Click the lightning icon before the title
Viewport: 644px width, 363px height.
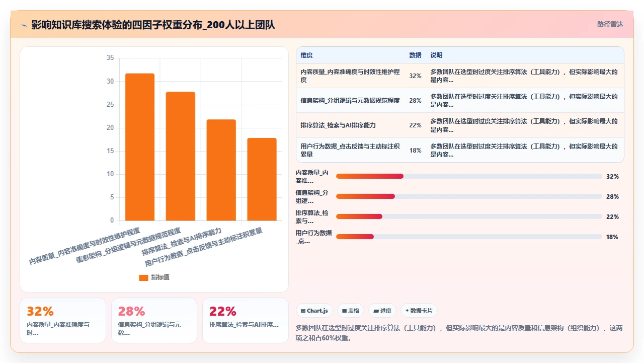[24, 25]
